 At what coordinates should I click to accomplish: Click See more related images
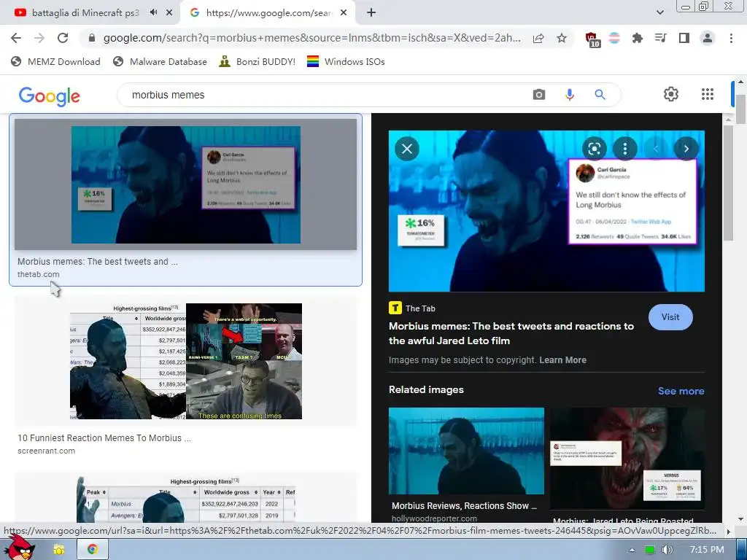681,391
